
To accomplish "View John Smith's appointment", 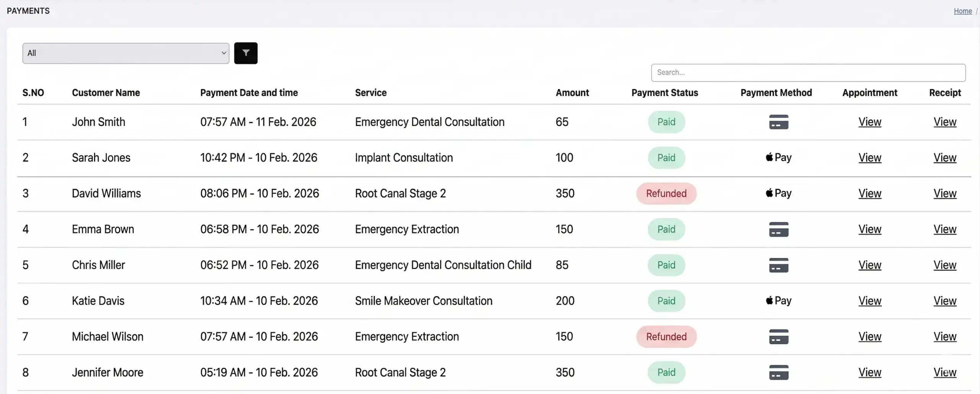I will tap(870, 122).
